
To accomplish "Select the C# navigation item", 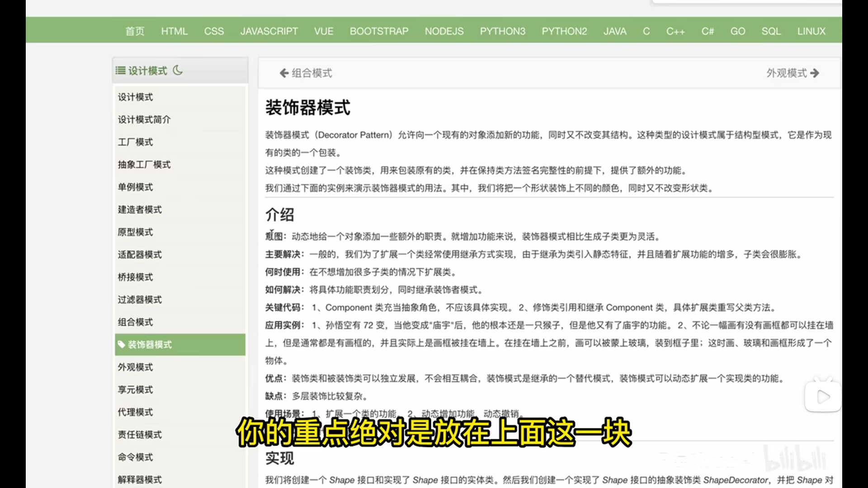I will point(707,31).
